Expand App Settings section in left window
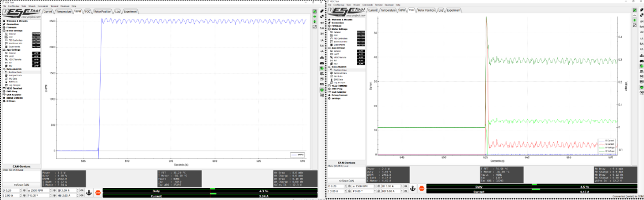 coord(13,50)
